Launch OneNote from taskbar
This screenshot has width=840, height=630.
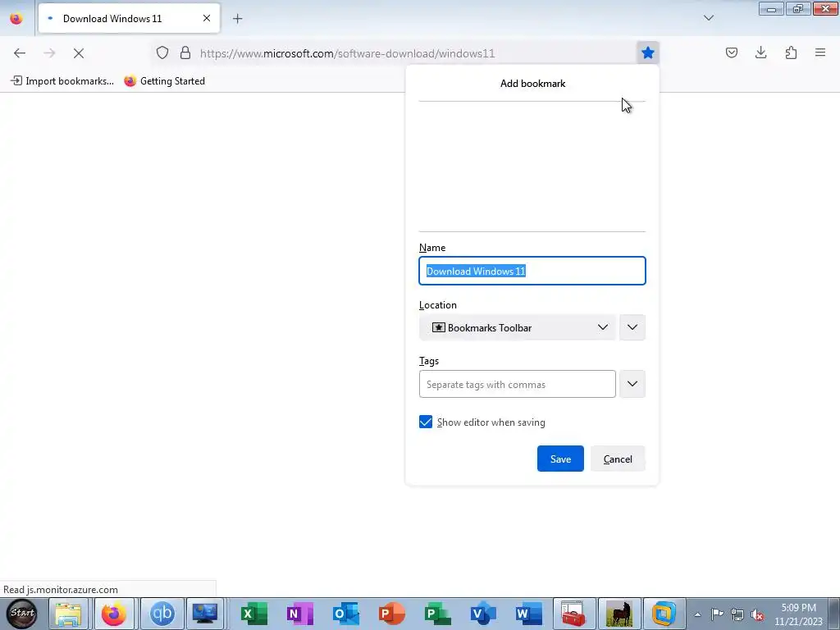pos(299,614)
